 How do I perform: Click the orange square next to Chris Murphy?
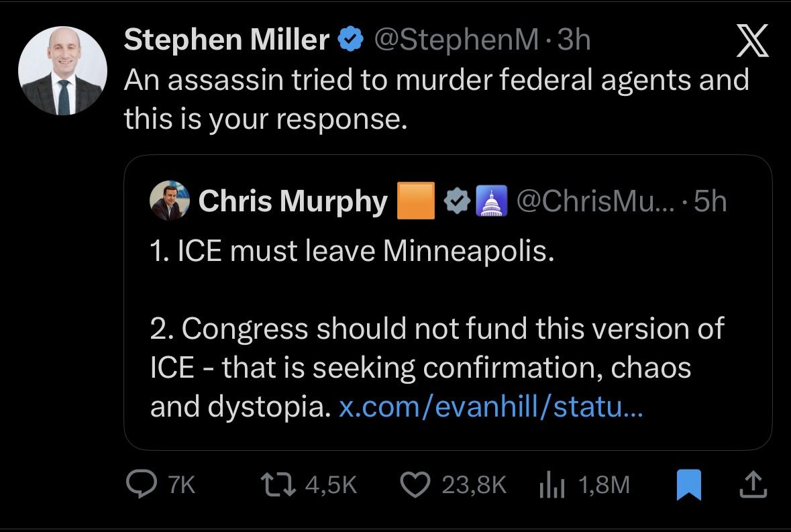(x=417, y=201)
